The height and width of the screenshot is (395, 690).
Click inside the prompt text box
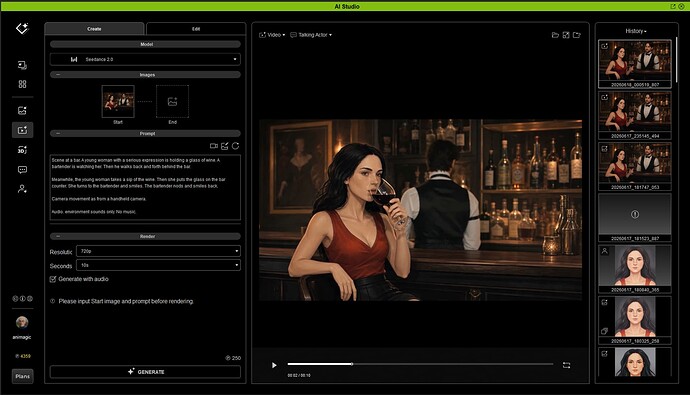pyautogui.click(x=145, y=187)
